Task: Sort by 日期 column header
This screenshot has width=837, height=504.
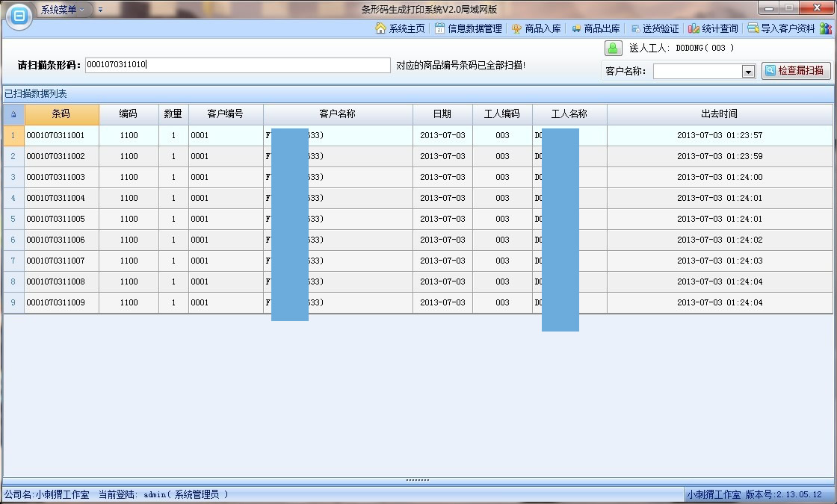Action: click(x=442, y=114)
